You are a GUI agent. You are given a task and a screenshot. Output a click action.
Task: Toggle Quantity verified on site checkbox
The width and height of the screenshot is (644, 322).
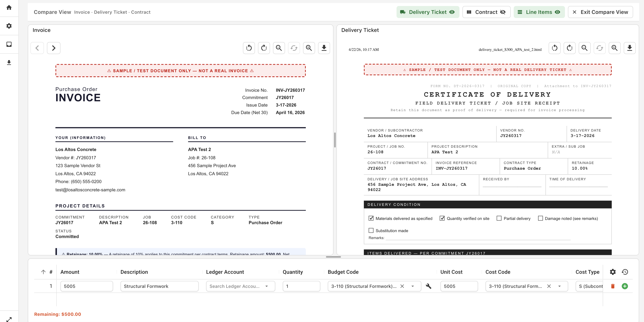point(442,218)
